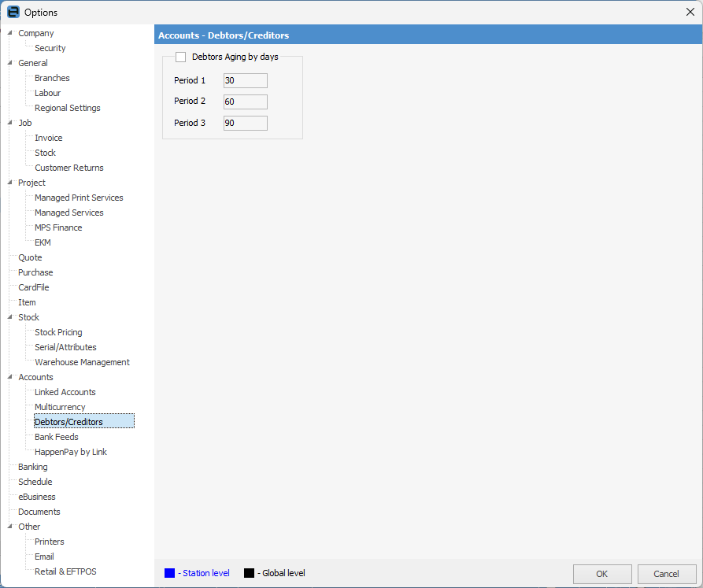Viewport: 703px width, 588px height.
Task: Collapse the Stock tree node arrow
Action: coord(10,317)
